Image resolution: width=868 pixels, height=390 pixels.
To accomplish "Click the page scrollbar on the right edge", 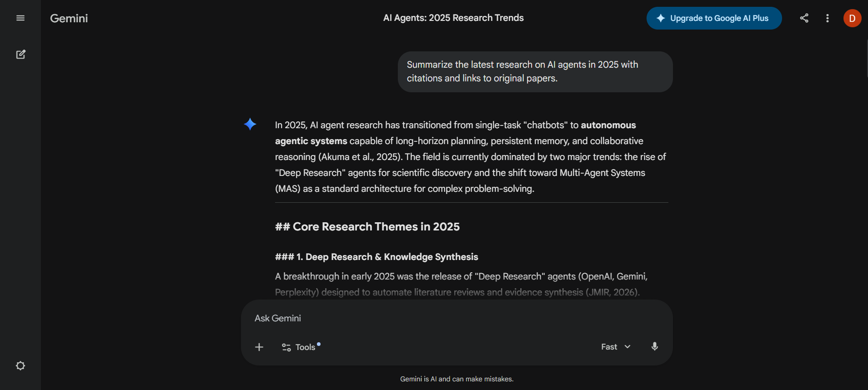I will click(866, 59).
